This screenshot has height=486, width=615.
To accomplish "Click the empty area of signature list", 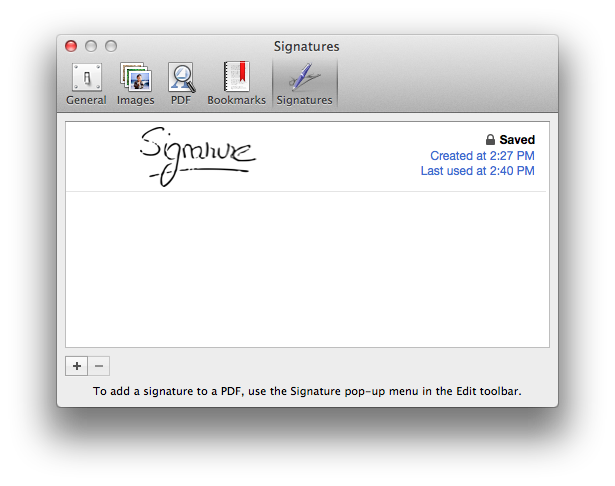I will point(307,270).
